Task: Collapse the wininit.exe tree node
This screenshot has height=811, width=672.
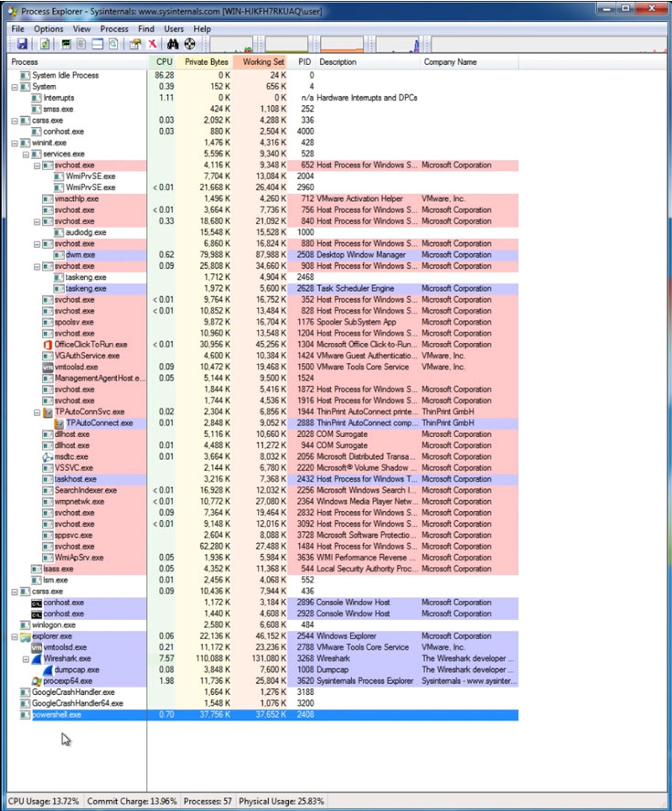Action: (15, 143)
